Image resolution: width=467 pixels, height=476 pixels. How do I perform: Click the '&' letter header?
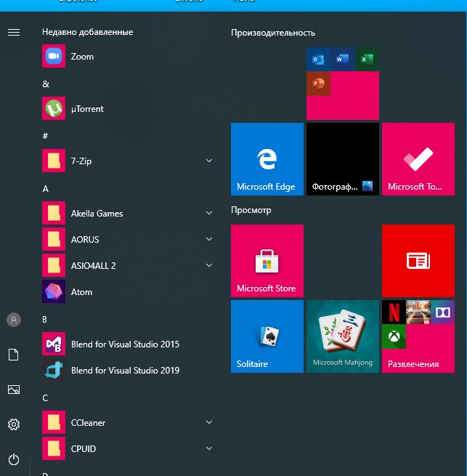(46, 84)
